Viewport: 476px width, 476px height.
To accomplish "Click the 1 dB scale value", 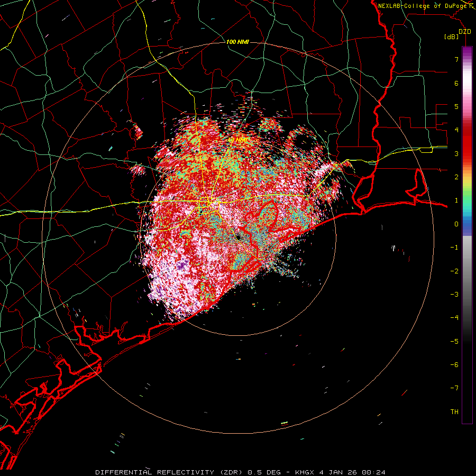I will (x=456, y=200).
